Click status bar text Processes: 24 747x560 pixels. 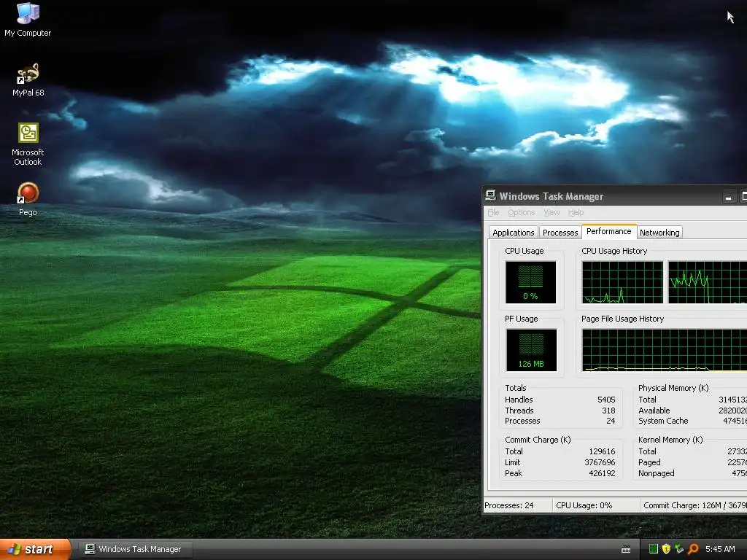point(508,505)
